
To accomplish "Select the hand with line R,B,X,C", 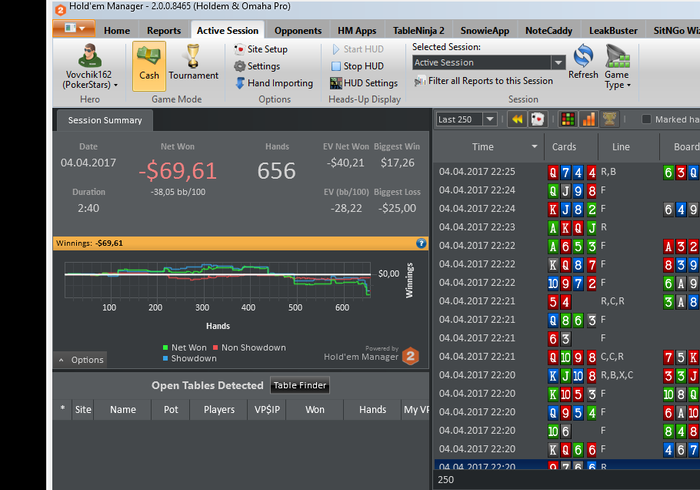I will tap(567, 375).
